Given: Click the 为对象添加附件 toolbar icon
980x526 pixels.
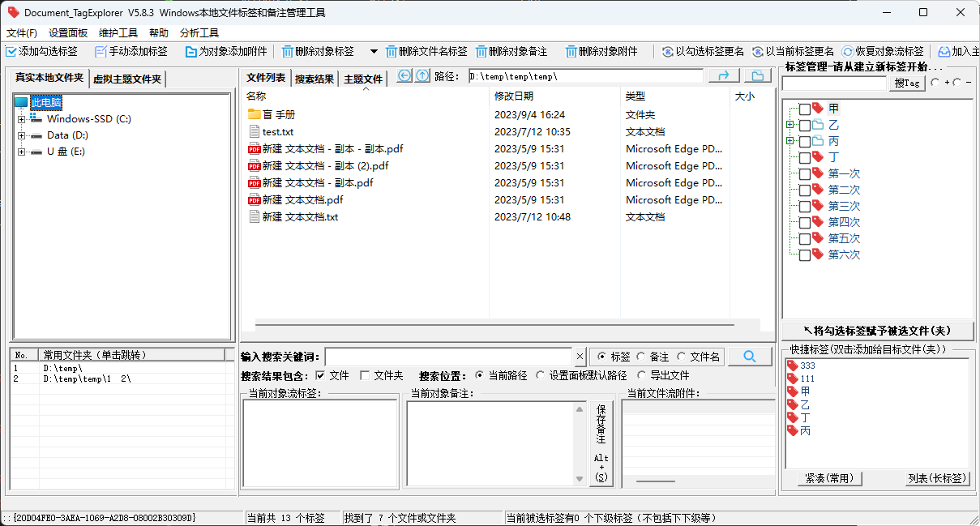Looking at the screenshot, I should [191, 52].
